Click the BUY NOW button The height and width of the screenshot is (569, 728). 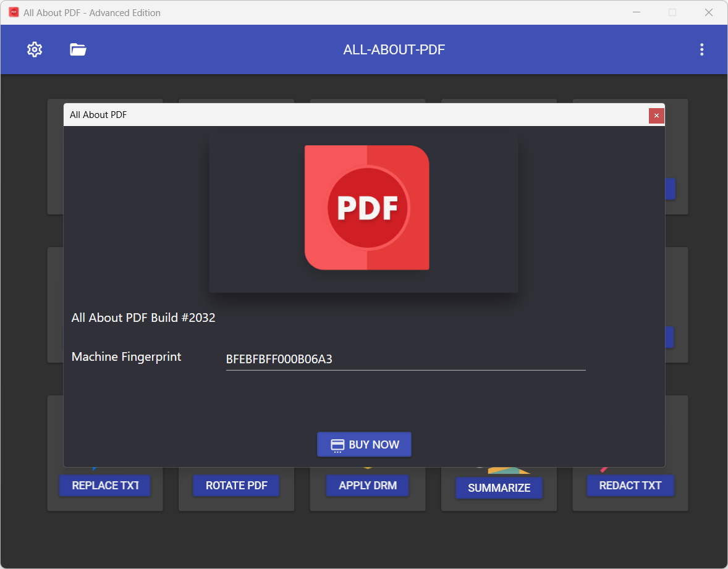click(364, 445)
